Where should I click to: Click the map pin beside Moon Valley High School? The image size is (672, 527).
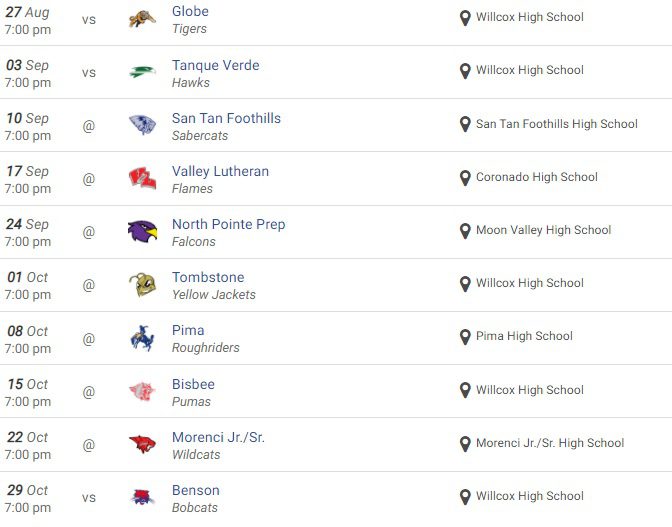pyautogui.click(x=465, y=230)
